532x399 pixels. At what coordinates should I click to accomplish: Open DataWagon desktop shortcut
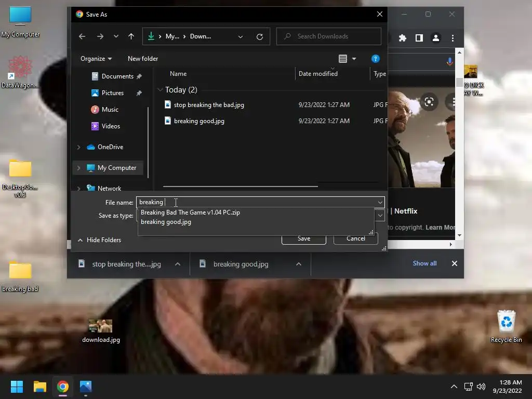[x=20, y=72]
